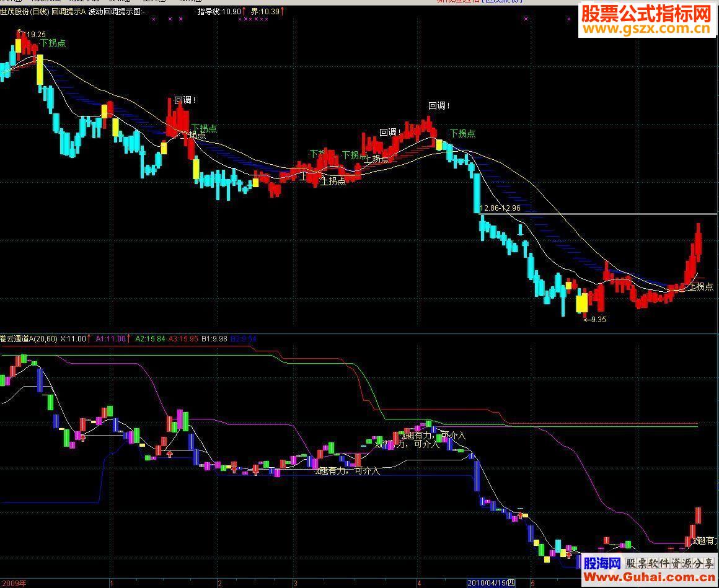Click the green A2:15.84 legend value

[151, 339]
